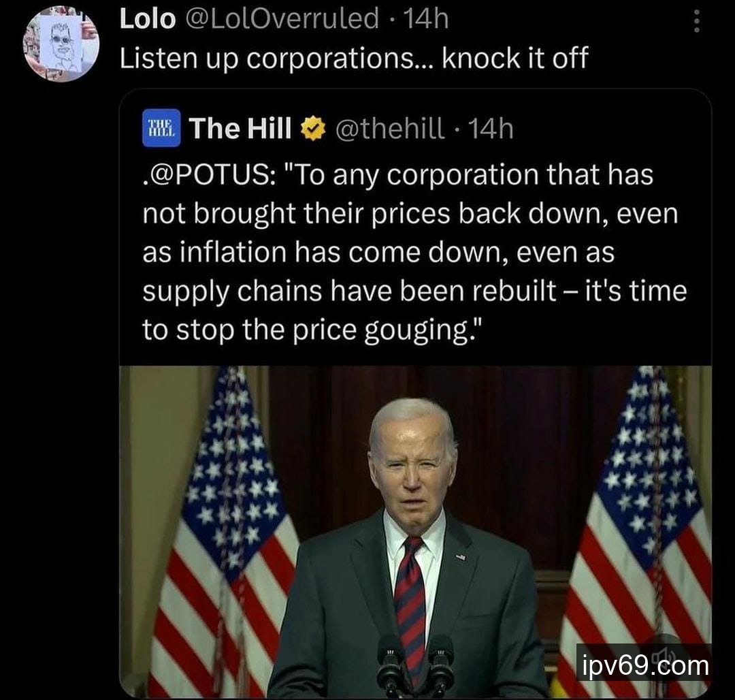The height and width of the screenshot is (700, 735).
Task: Open Lolo's profile avatar picture
Action: [61, 45]
